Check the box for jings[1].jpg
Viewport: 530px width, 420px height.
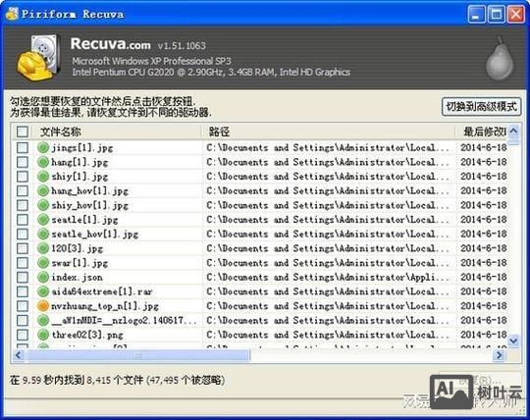(x=23, y=147)
